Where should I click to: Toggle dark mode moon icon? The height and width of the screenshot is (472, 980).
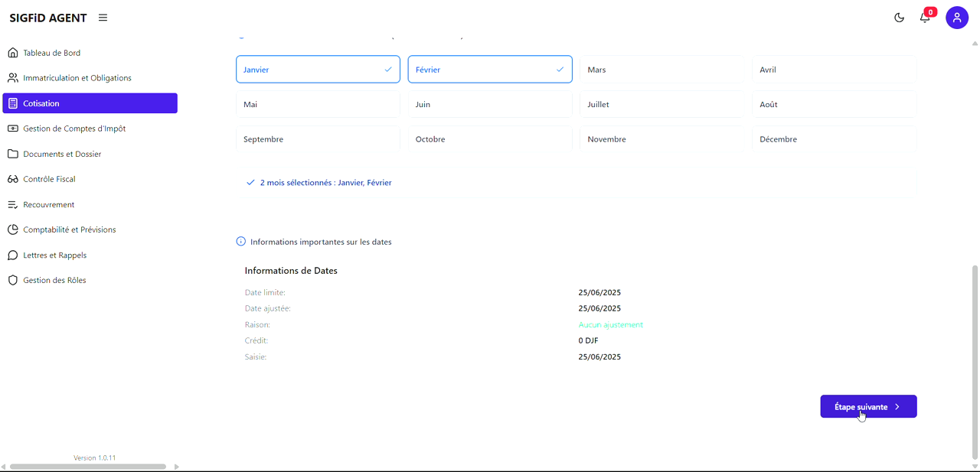899,18
